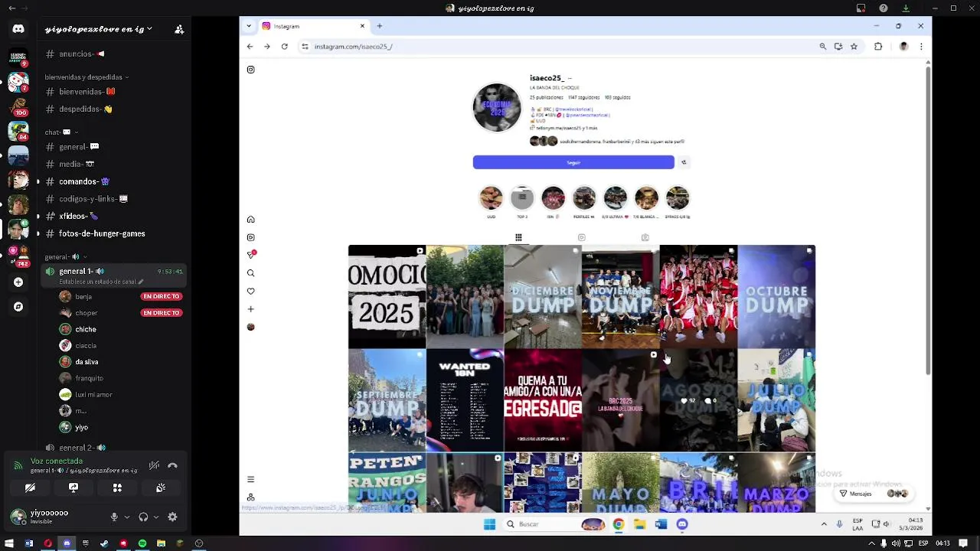This screenshot has height=551, width=980.
Task: Open Instagram home from sidebar
Action: [250, 220]
